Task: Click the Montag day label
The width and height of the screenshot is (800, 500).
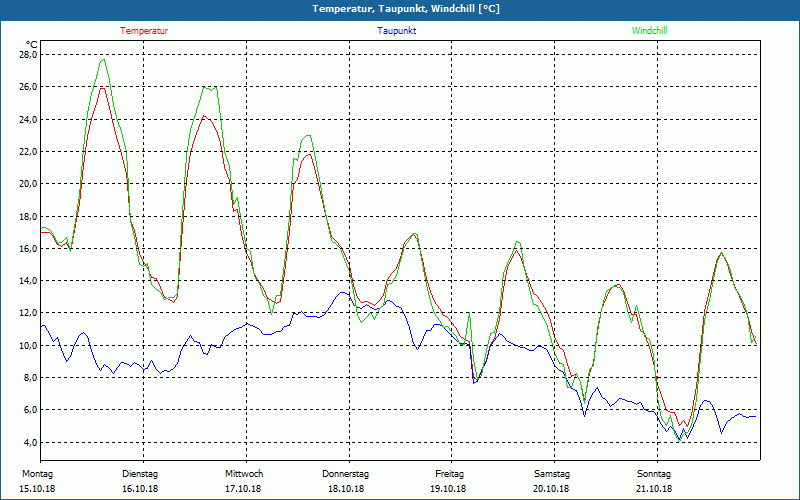Action: click(x=37, y=474)
